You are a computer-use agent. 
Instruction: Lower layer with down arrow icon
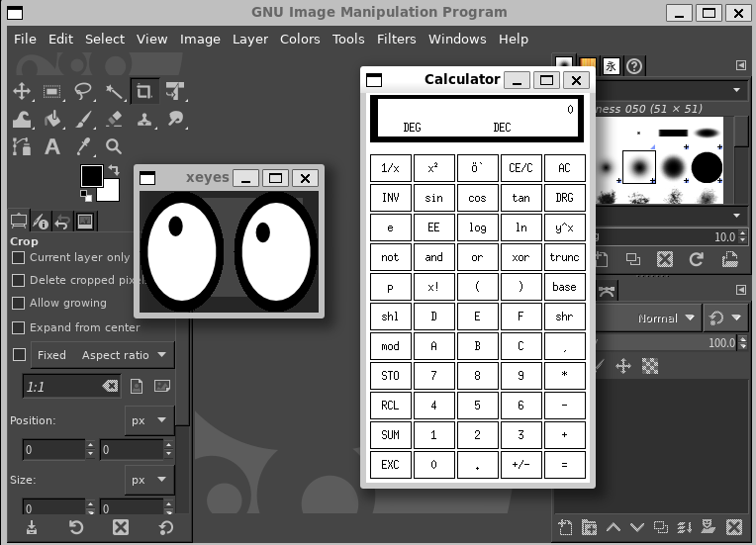coord(637,527)
